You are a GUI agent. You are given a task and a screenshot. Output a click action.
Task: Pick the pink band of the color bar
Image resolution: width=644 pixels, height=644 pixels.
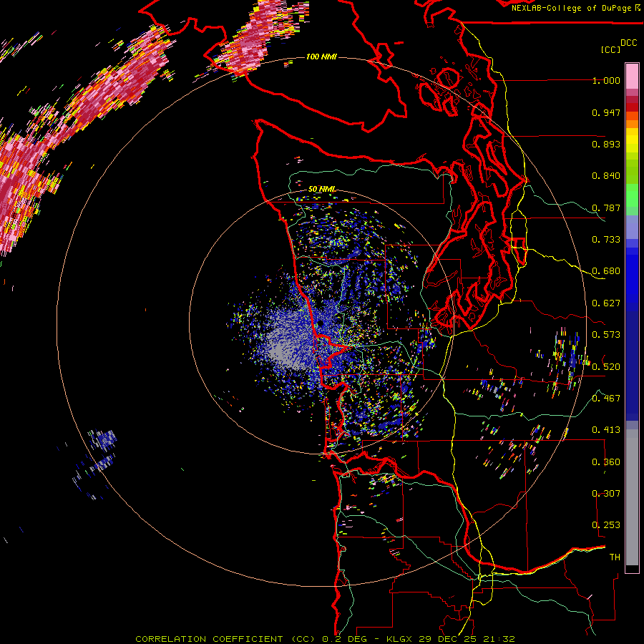coord(632,76)
